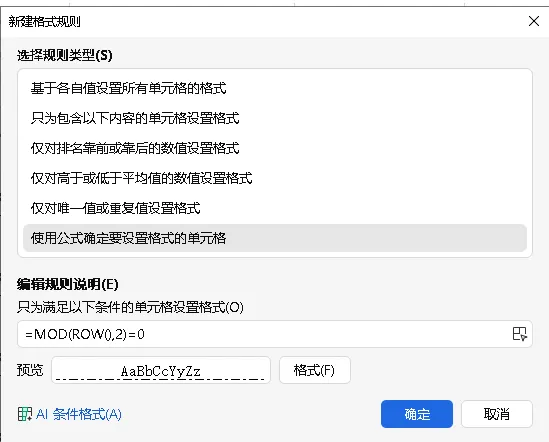Select 使用公式确定要设置格式的单元格 rule type
Image resolution: width=549 pixels, height=442 pixels.
pos(275,238)
